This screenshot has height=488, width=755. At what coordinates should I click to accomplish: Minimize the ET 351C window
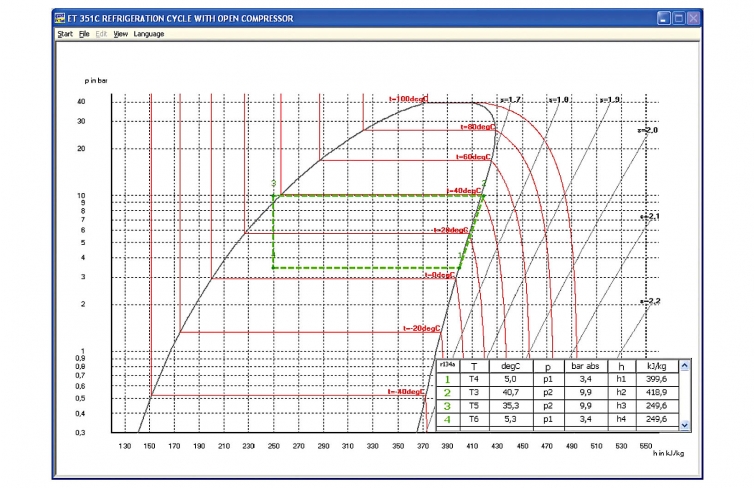click(664, 19)
